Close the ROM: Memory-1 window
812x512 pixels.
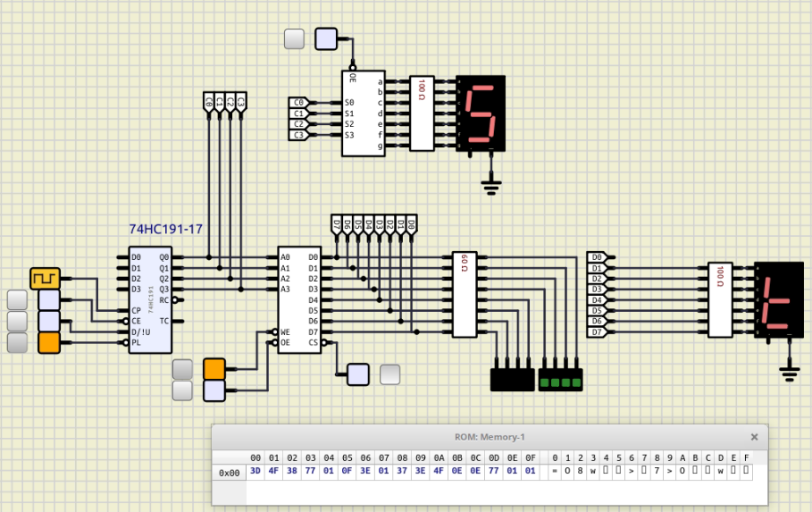[x=755, y=437]
